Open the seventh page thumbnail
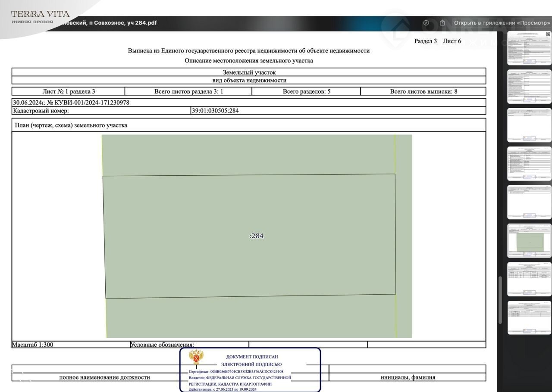This screenshot has height=392, width=552. pos(529,279)
